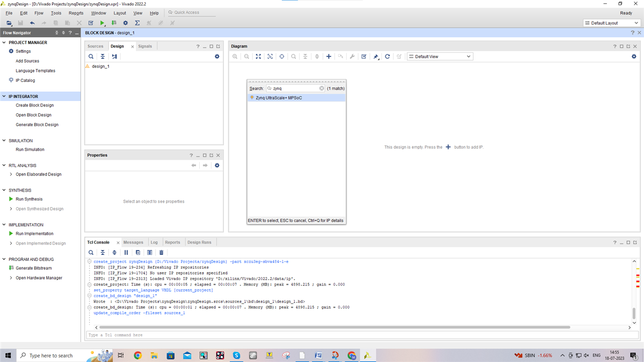644x362 pixels.
Task: Open Design panel settings gear
Action: [217, 56]
